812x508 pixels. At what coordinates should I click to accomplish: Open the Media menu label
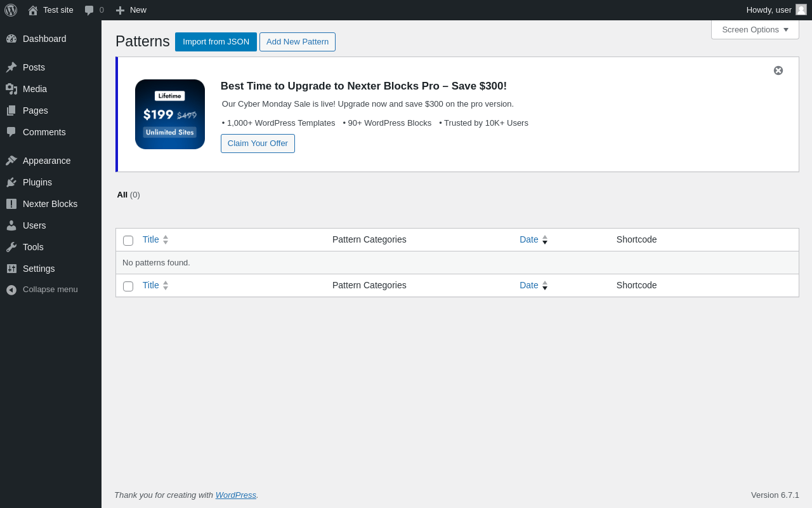[x=35, y=89]
